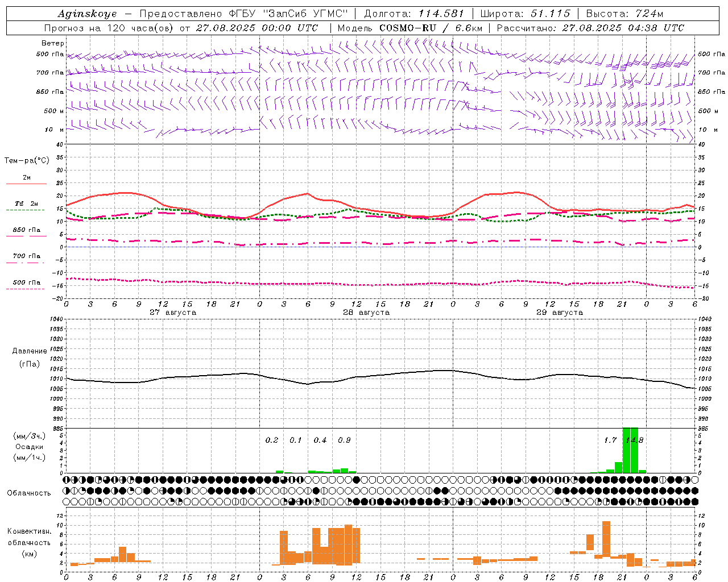Select 'Прогноз на 120 часа(ов)' forecast text
Viewport: 728px width, 582px height.
coord(109,28)
